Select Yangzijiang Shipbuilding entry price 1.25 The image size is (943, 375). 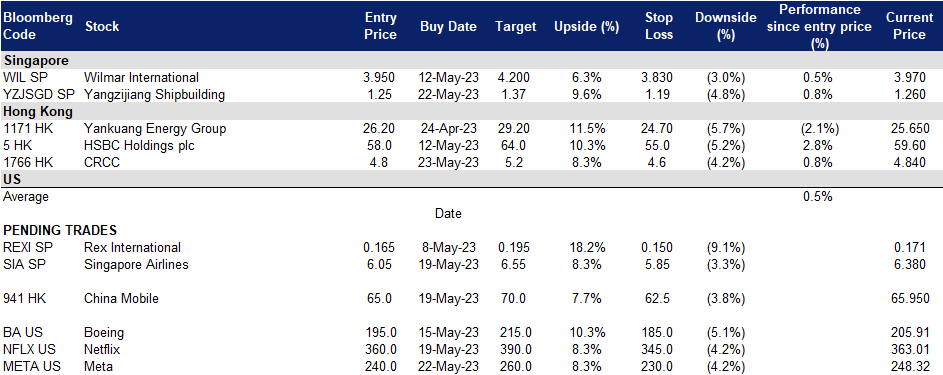[x=381, y=94]
